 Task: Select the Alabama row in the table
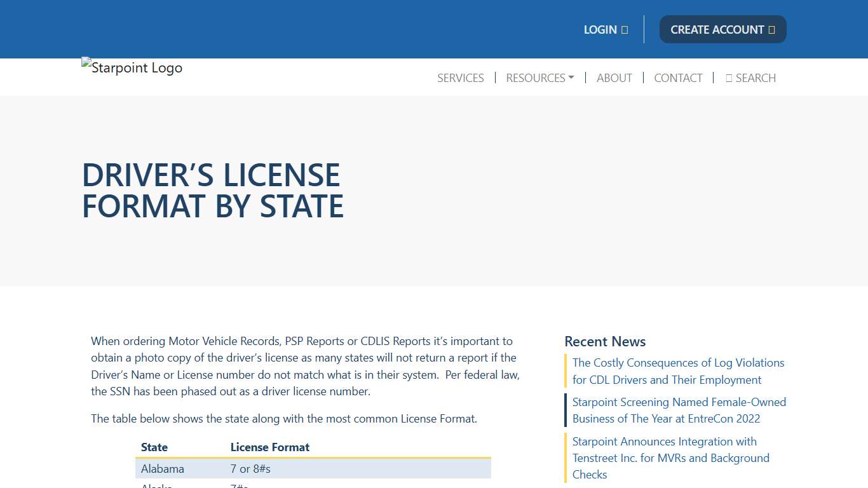[x=313, y=468]
